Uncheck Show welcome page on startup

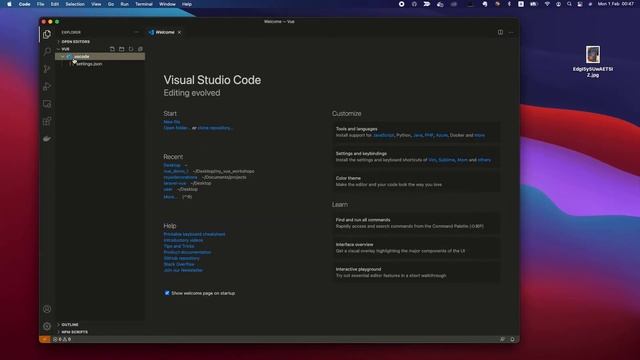pos(167,293)
